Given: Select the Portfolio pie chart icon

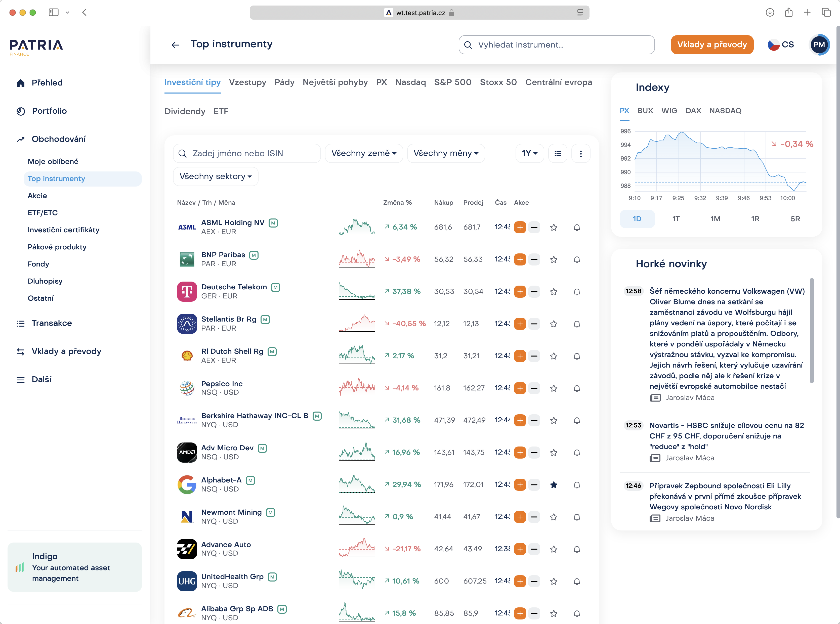Looking at the screenshot, I should click(21, 111).
